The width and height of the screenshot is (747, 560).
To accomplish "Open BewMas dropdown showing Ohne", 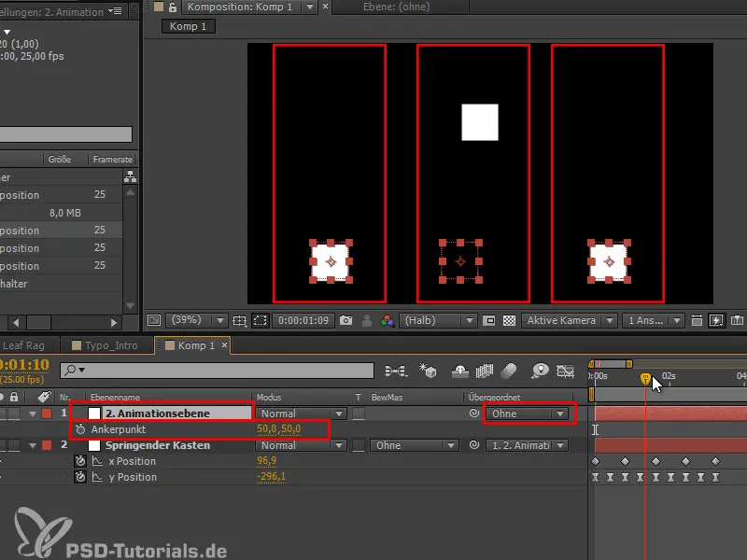I will (x=414, y=445).
